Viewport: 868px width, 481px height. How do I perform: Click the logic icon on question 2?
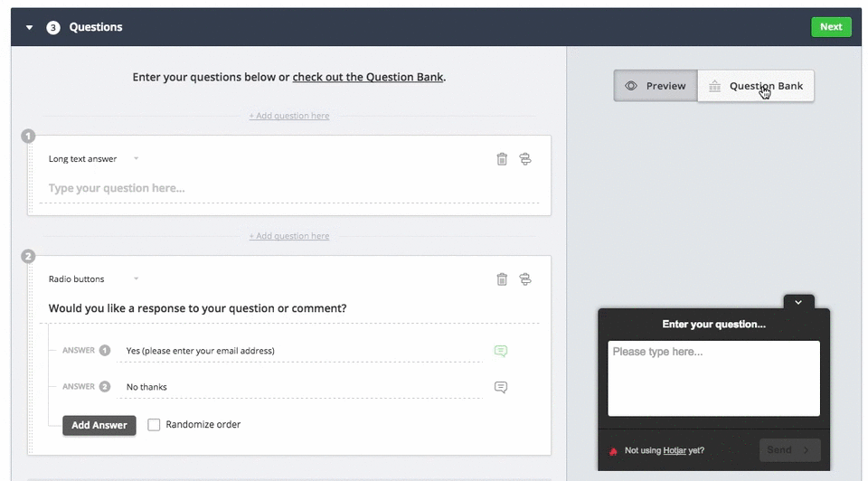click(525, 279)
